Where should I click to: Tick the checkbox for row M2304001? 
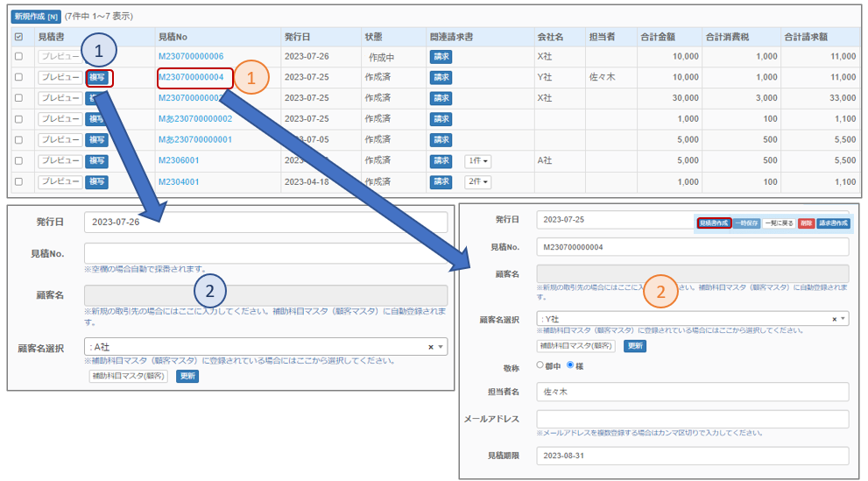pyautogui.click(x=18, y=181)
